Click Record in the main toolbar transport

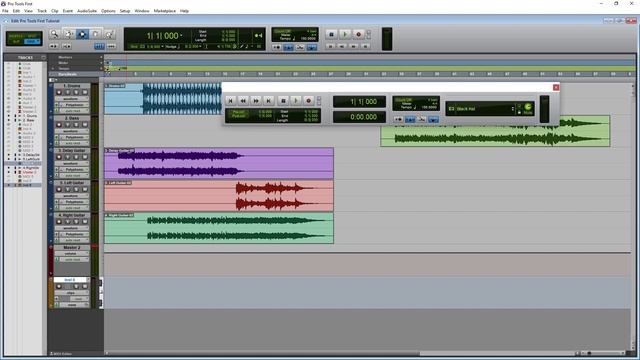click(358, 35)
